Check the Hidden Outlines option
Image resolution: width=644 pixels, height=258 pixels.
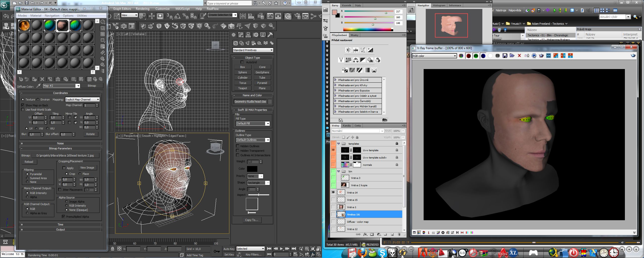[x=237, y=146]
